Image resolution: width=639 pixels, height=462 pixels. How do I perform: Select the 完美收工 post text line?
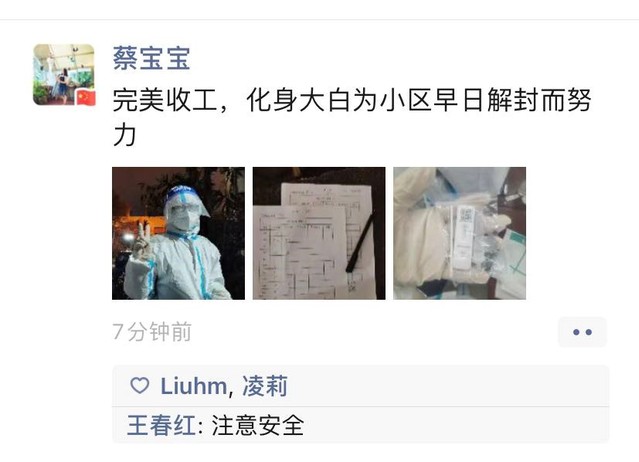point(352,100)
